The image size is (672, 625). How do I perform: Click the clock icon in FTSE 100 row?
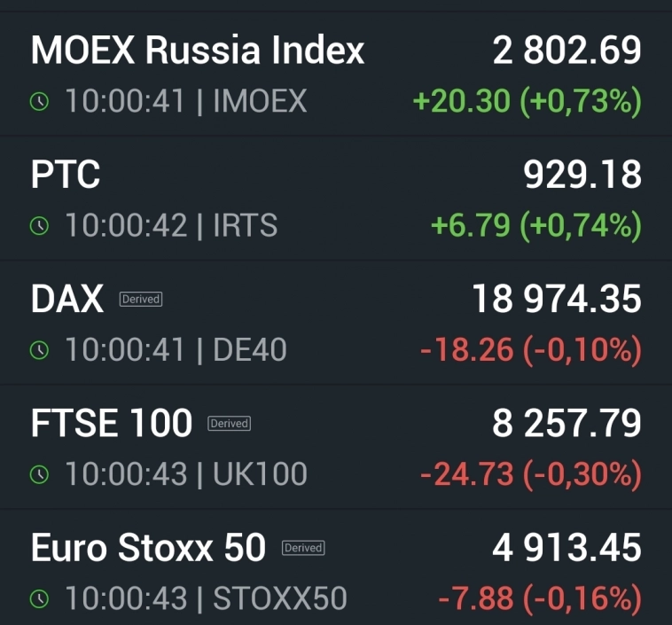[x=39, y=474]
